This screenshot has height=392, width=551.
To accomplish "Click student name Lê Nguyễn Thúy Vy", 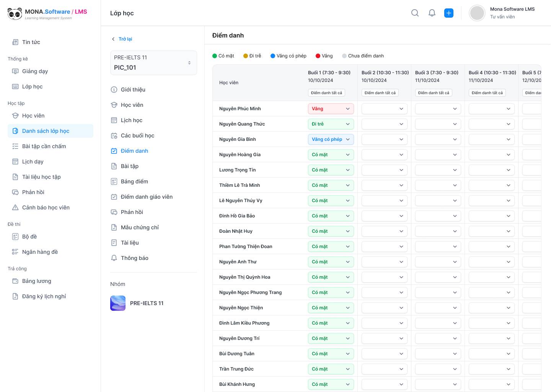I will tap(241, 201).
